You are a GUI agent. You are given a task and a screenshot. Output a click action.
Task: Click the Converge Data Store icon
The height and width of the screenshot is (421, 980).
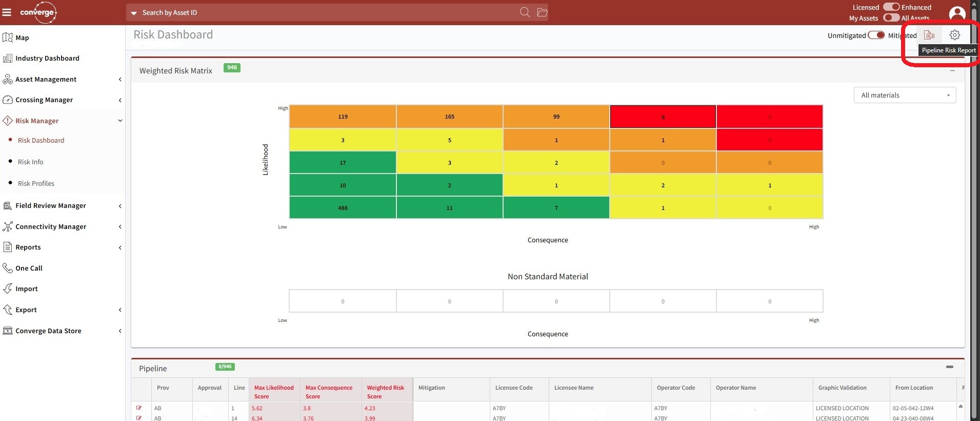point(8,331)
